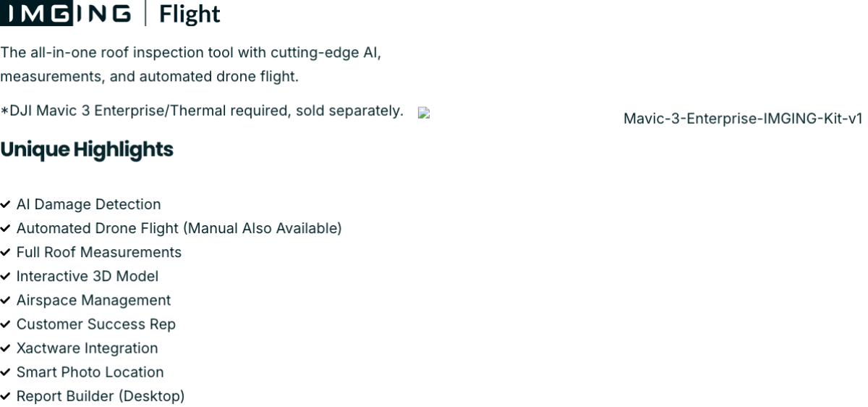Click checkmark beside Report Builder (Desktop)
This screenshot has height=407, width=868.
[x=6, y=396]
